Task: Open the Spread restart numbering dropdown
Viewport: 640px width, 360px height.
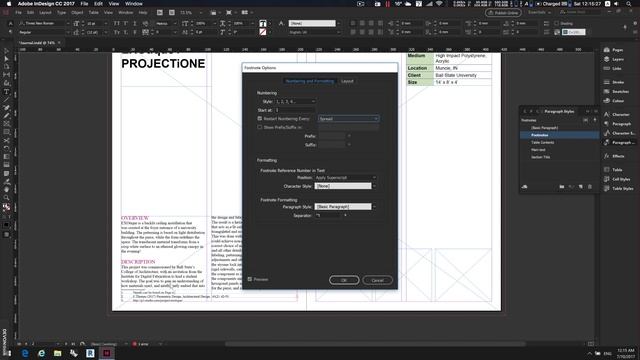Action: pyautogui.click(x=349, y=119)
